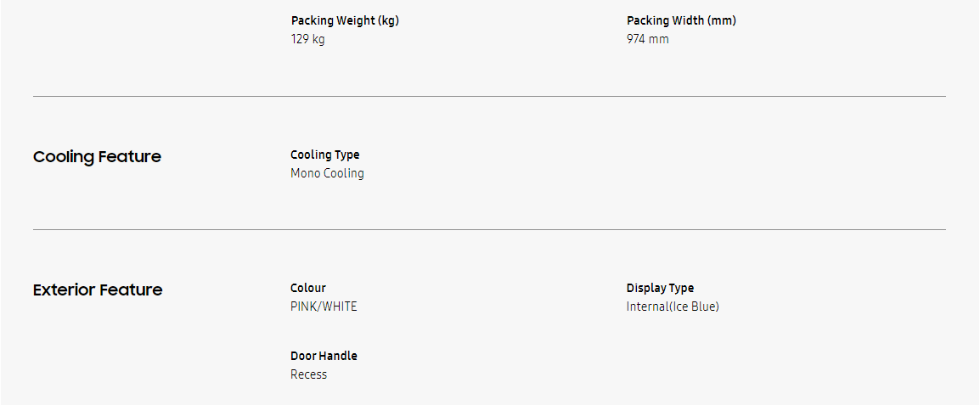
Task: Click the Exterior Feature section heading
Action: tap(98, 290)
